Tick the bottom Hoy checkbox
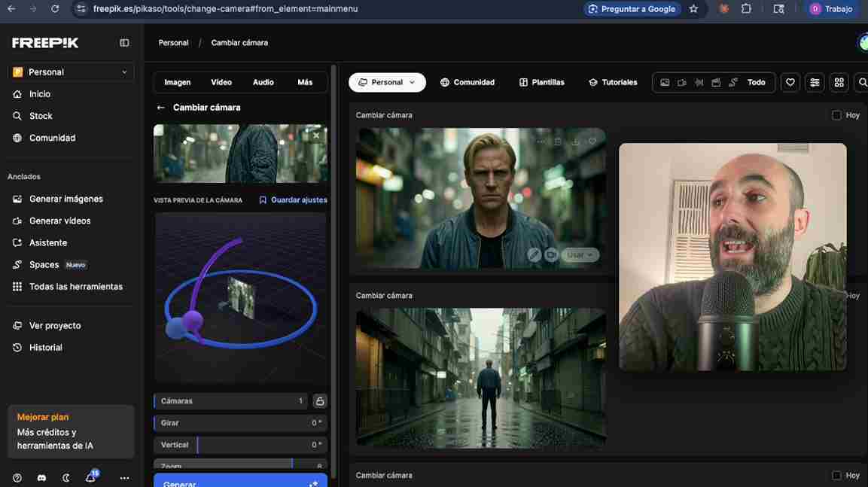 [836, 476]
